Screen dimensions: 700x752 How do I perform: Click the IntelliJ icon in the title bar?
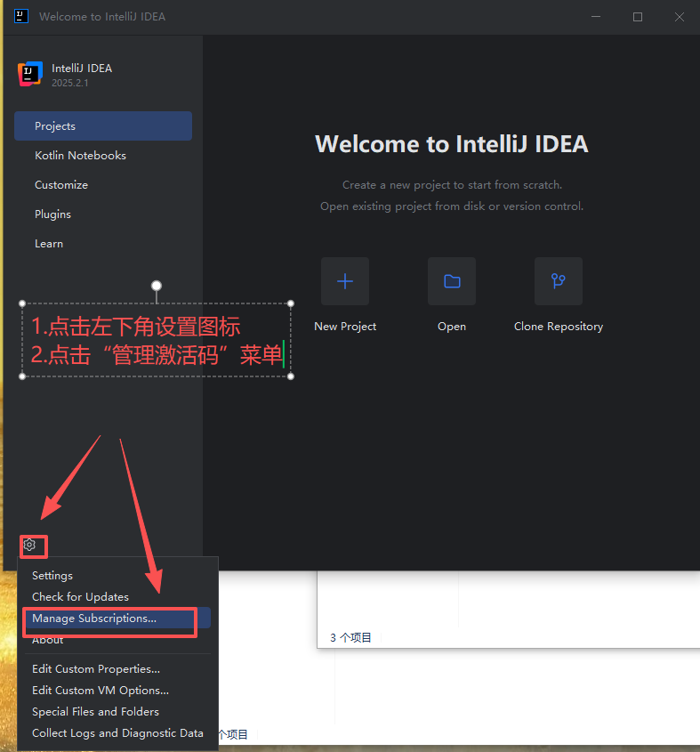click(21, 16)
